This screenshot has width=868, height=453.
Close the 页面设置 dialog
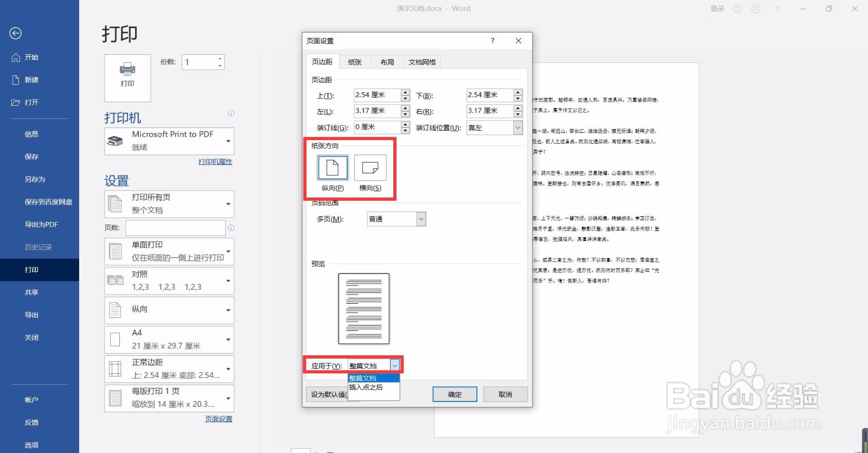click(x=519, y=41)
